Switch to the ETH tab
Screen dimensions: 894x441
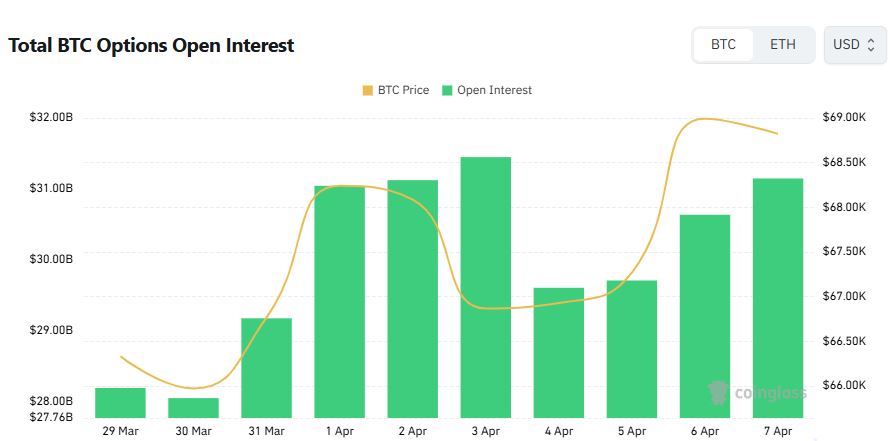[783, 45]
